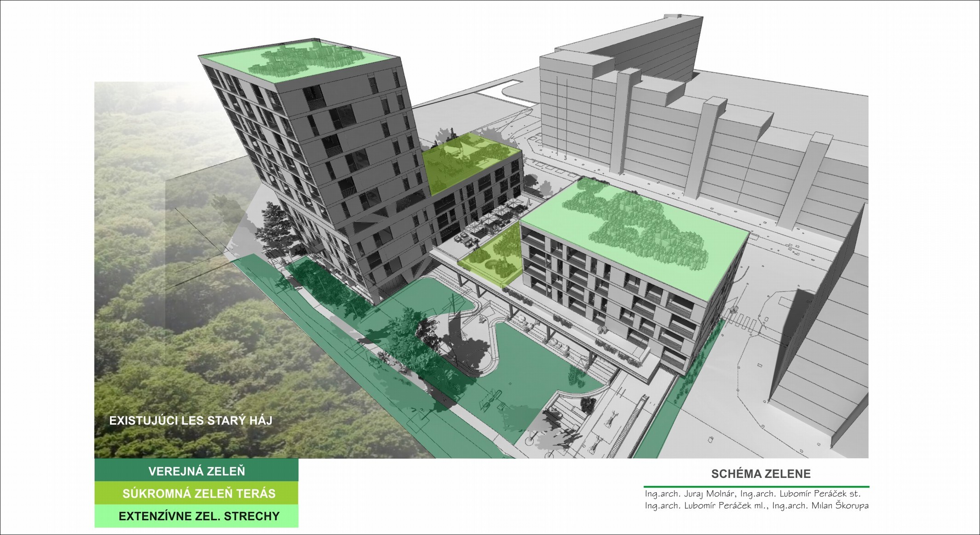Click the EXISTUJÚCI LES STARÝ HÁJ label

point(190,420)
